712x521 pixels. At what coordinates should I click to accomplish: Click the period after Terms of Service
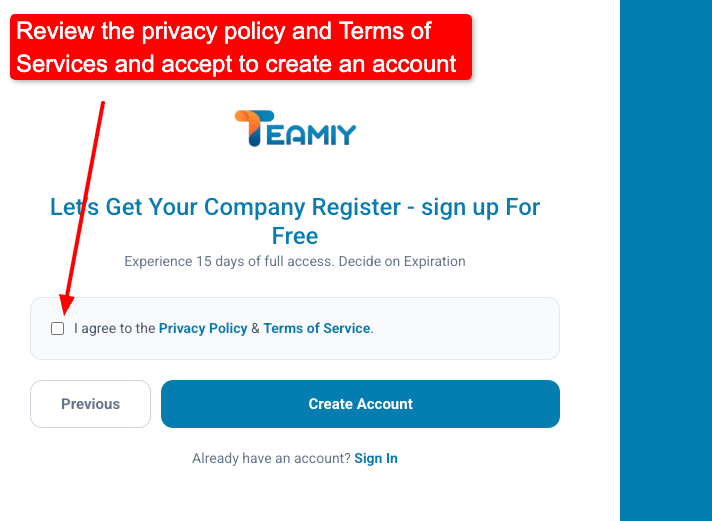click(x=372, y=329)
